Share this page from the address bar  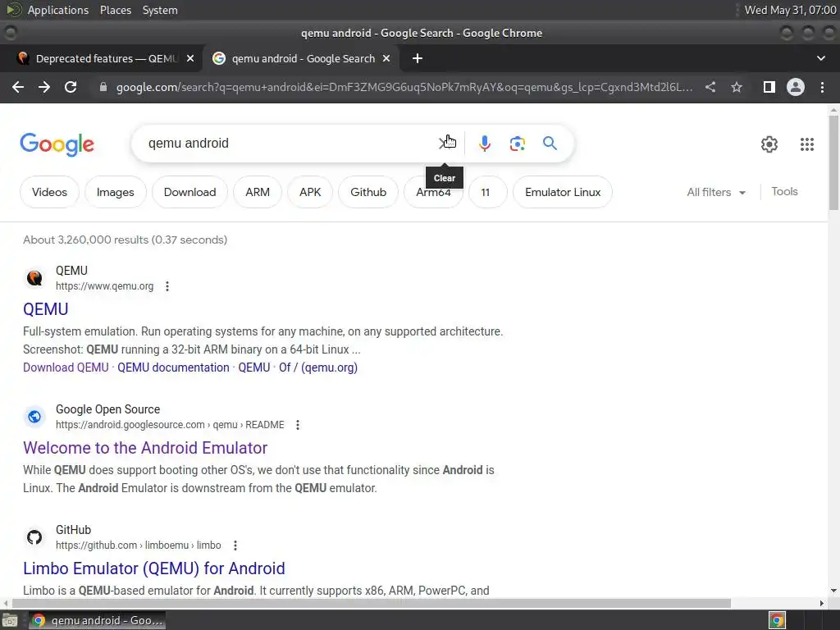(x=710, y=87)
